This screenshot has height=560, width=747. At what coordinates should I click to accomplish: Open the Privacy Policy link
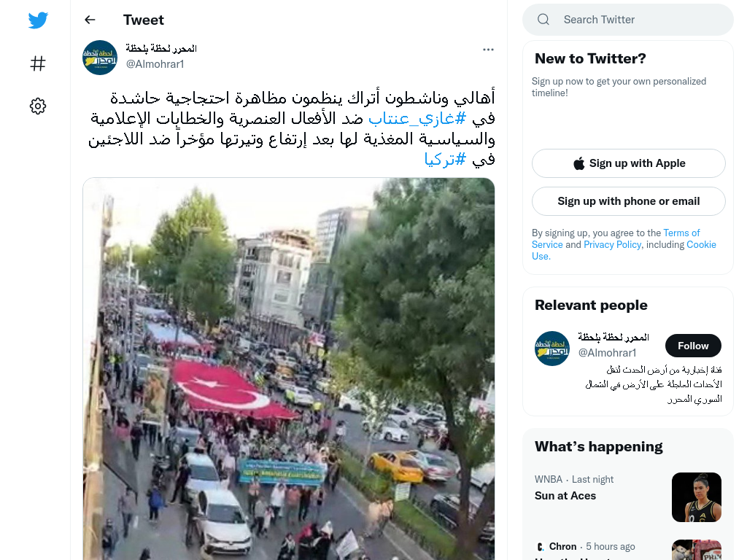pyautogui.click(x=612, y=244)
